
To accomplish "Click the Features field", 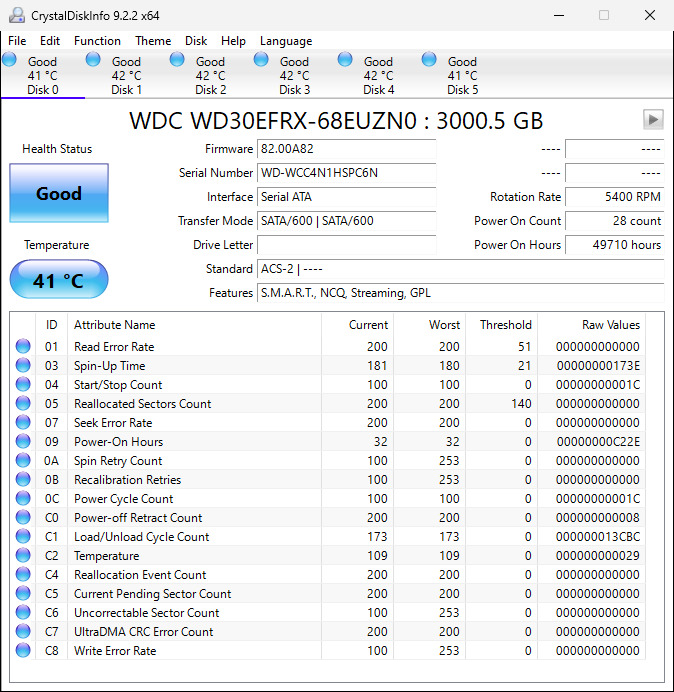I will [x=461, y=293].
